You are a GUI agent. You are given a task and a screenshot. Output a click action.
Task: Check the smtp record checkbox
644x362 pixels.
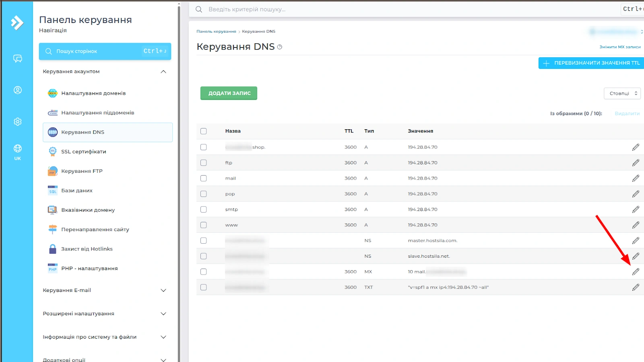(x=204, y=209)
